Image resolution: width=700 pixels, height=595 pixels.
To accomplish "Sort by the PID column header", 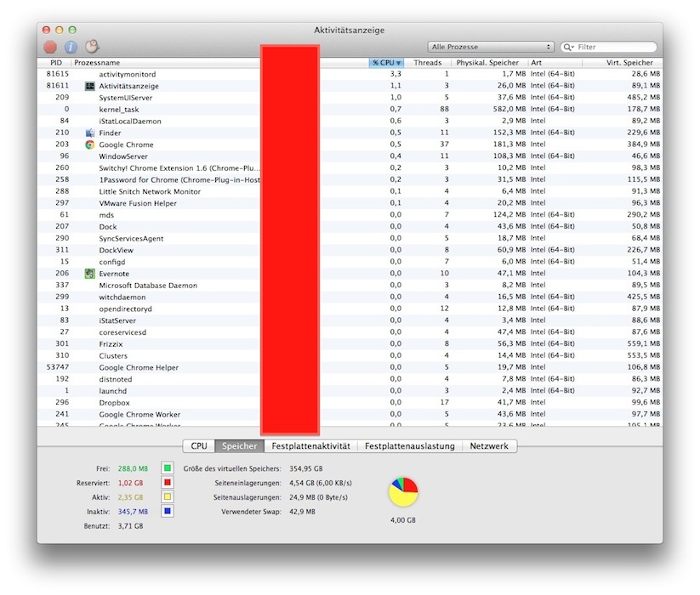I will (x=56, y=63).
